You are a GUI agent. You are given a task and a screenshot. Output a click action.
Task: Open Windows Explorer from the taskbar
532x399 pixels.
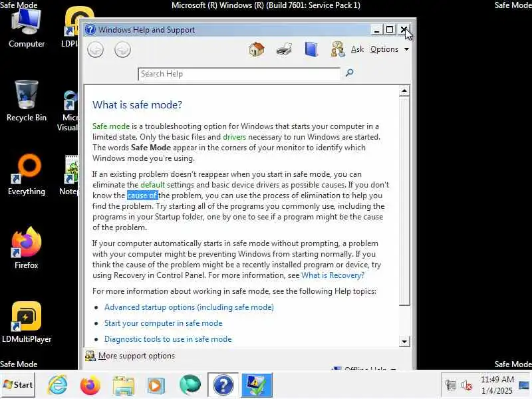pyautogui.click(x=124, y=386)
